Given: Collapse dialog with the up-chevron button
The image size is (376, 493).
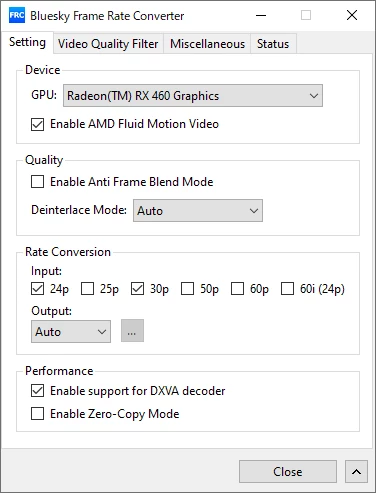Looking at the screenshot, I should (356, 472).
